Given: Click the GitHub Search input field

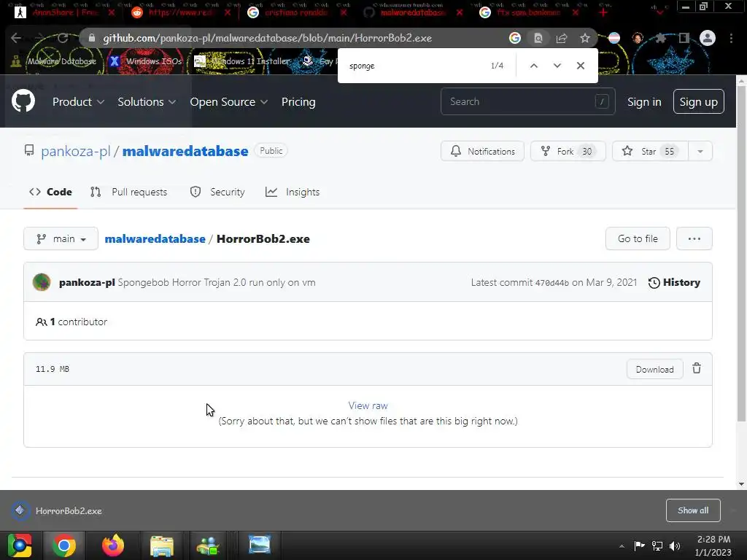Looking at the screenshot, I should click(x=528, y=101).
